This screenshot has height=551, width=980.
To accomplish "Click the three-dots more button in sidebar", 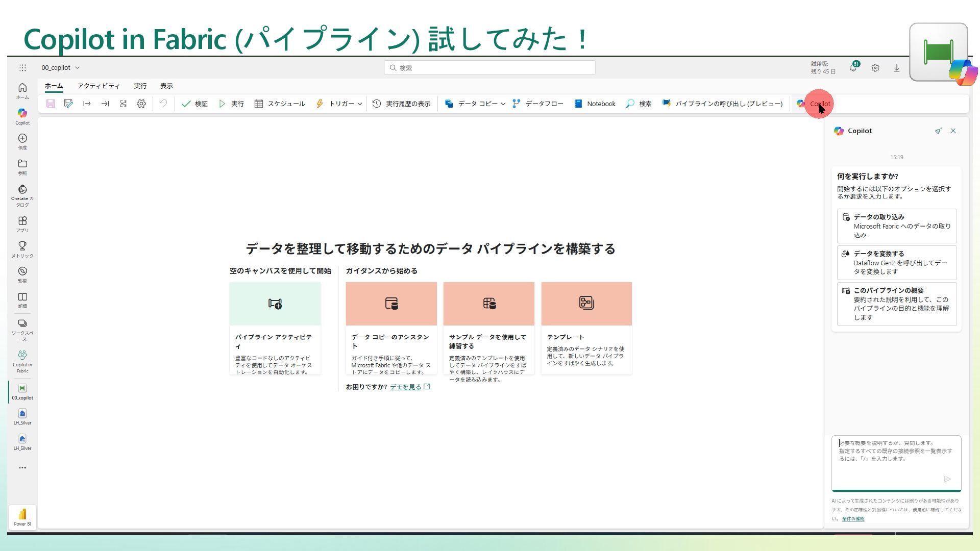I will tap(22, 468).
